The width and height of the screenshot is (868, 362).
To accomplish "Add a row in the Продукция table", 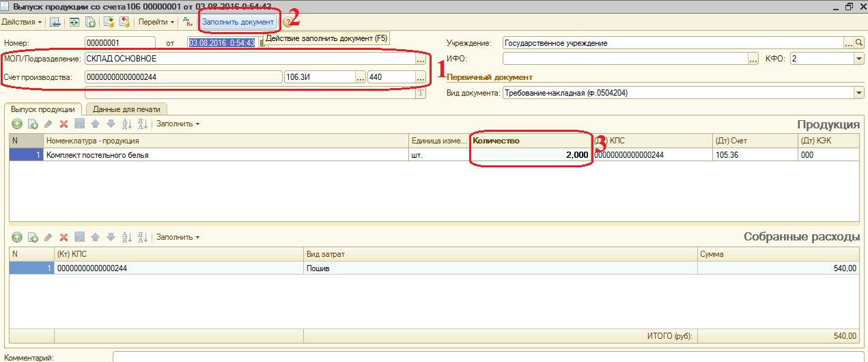I will 18,124.
